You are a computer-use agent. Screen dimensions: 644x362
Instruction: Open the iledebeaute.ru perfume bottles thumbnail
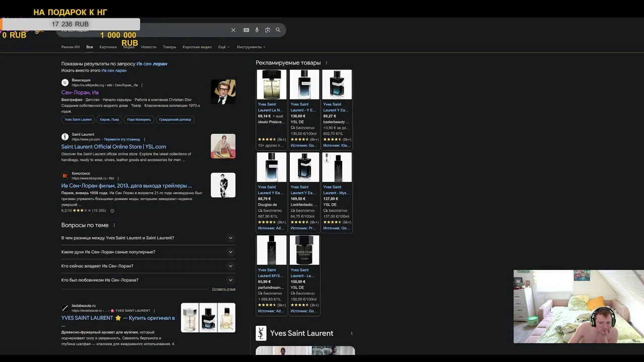(208, 317)
